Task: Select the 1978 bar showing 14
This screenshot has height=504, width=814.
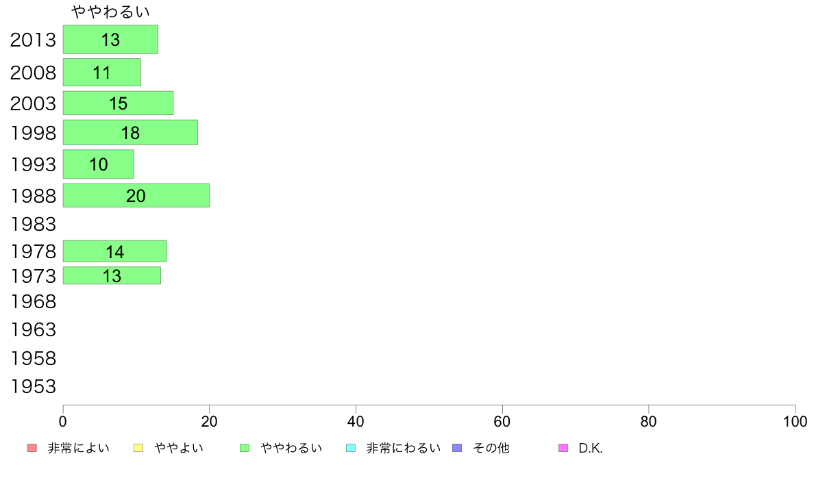Action: coord(114,251)
